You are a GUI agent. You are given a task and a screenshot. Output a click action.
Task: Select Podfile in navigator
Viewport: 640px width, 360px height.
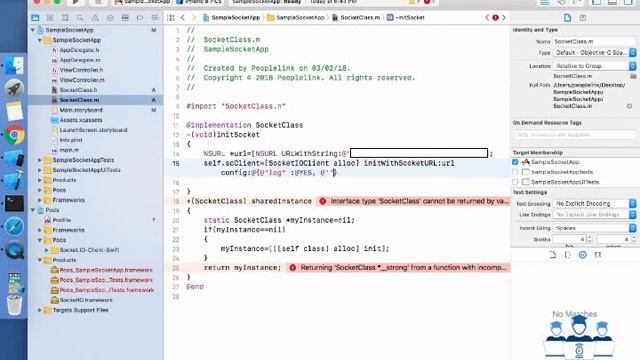coord(61,220)
